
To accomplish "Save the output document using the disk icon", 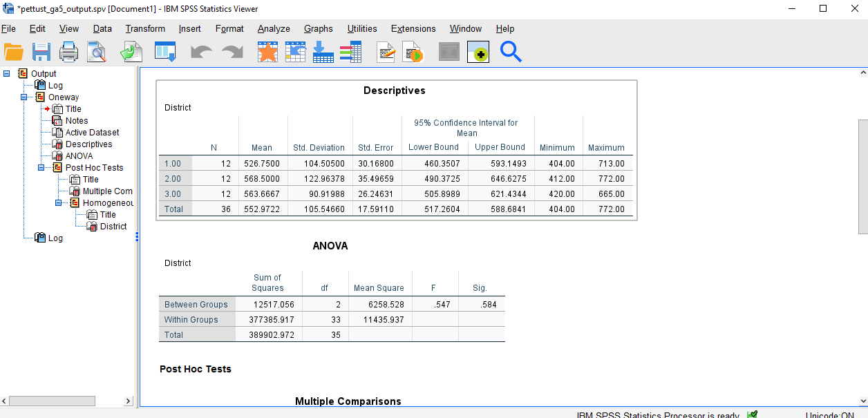I will pos(40,51).
